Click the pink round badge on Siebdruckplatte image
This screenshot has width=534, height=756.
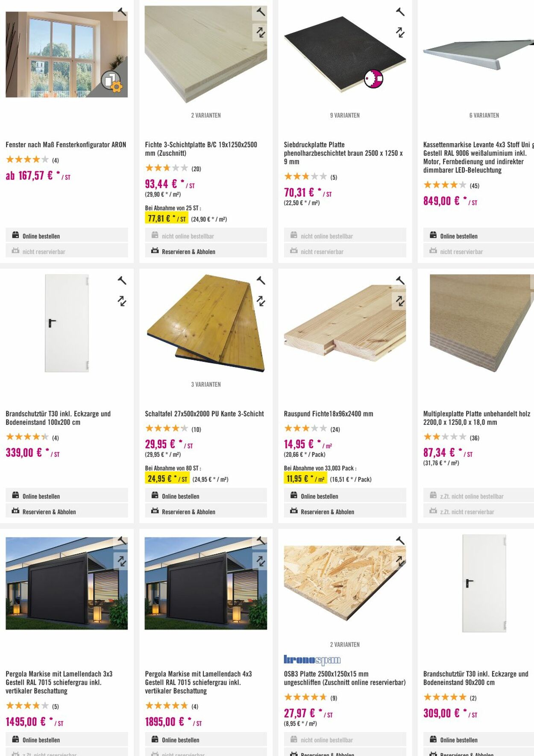pos(373,79)
